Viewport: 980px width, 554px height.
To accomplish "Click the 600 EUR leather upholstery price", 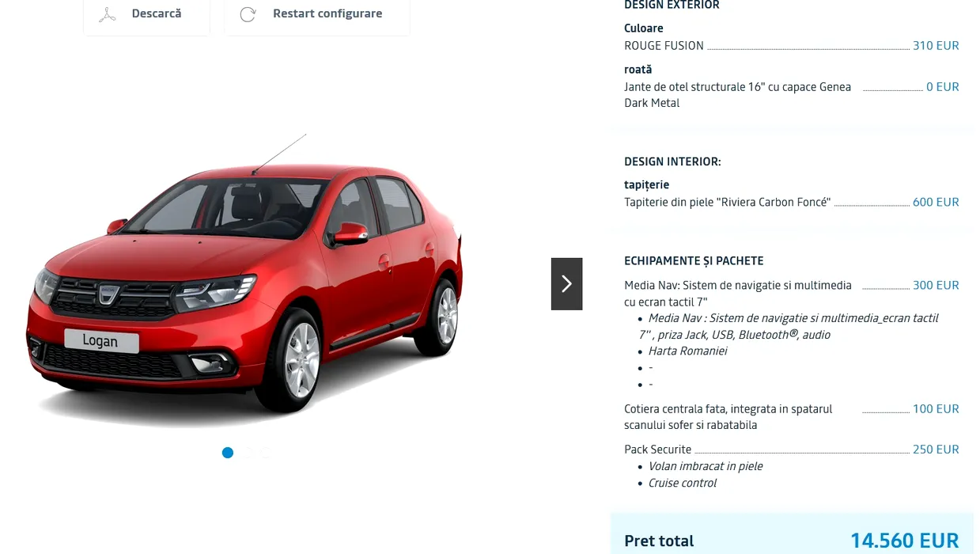I will (936, 203).
